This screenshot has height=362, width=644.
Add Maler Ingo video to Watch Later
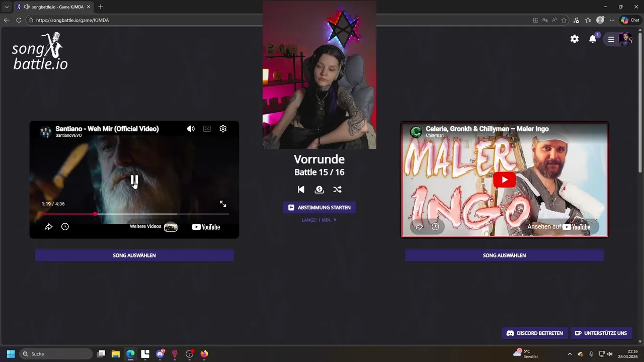pos(435,227)
